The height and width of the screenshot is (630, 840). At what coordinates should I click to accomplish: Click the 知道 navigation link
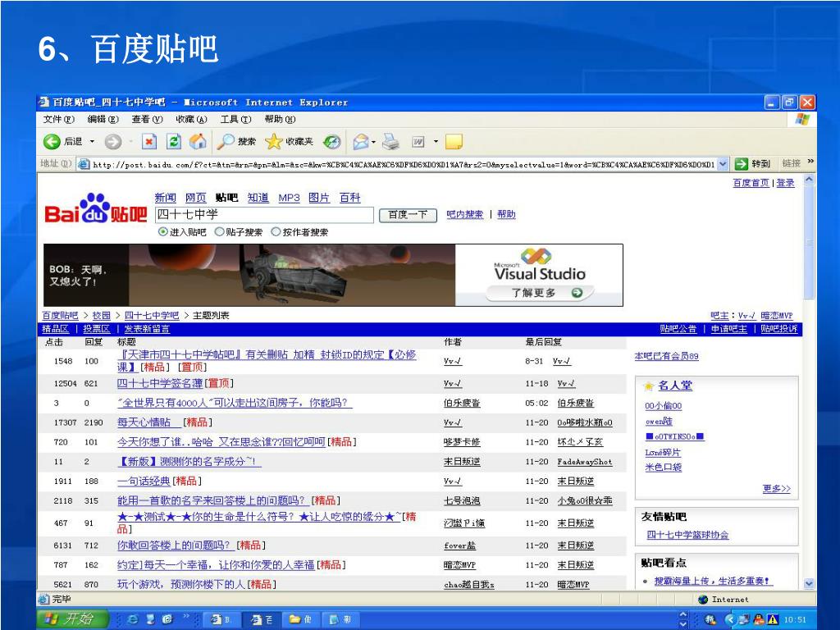pyautogui.click(x=258, y=198)
